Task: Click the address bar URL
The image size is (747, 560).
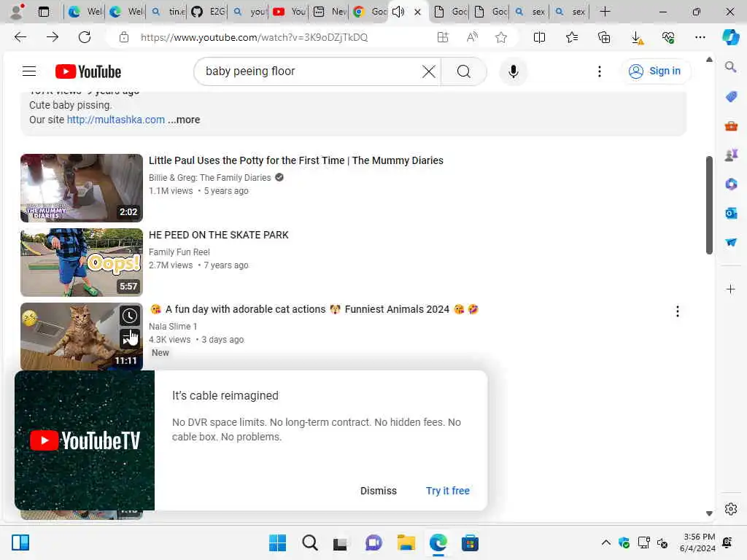Action: coord(254,37)
